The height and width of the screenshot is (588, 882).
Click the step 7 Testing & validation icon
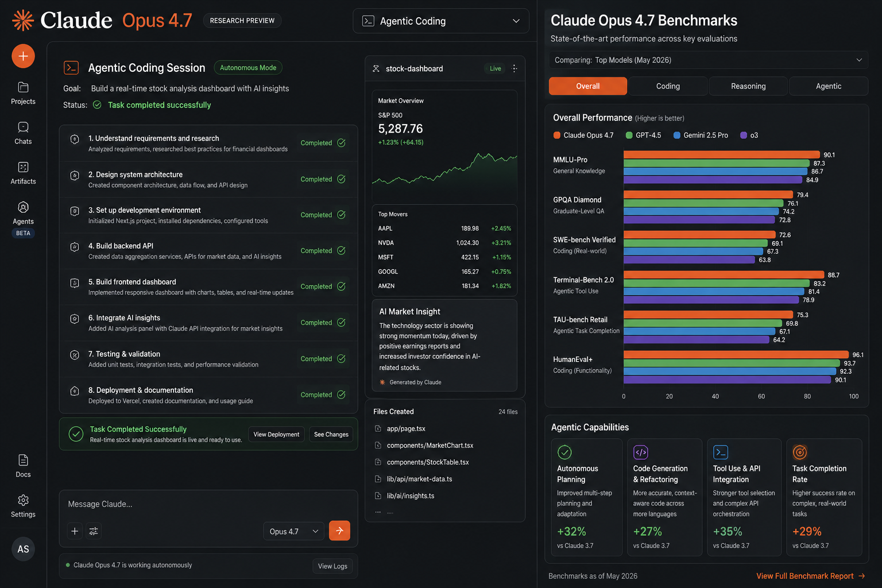(x=75, y=355)
